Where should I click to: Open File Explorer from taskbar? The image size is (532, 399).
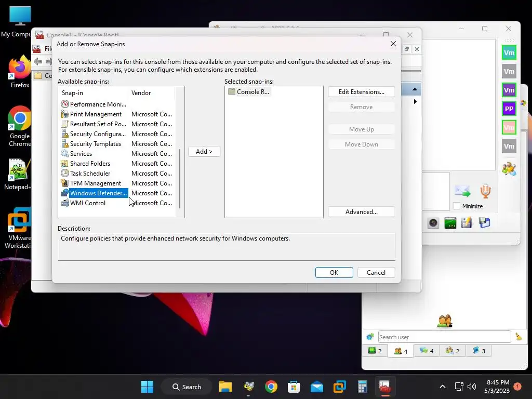coord(225,387)
